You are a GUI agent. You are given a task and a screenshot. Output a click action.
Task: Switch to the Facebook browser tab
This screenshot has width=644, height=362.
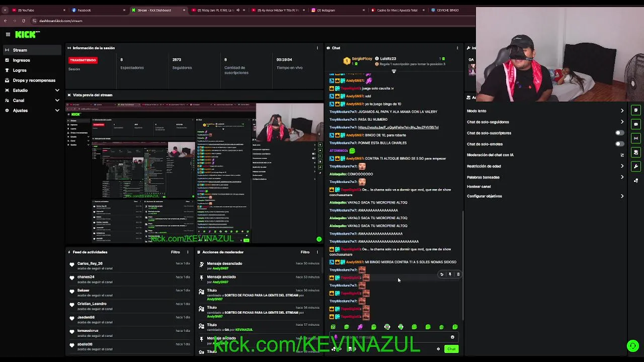(98, 10)
